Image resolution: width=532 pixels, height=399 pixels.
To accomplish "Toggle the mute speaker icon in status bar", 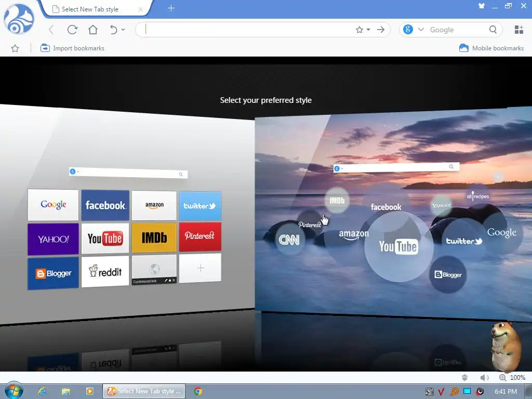I will pyautogui.click(x=484, y=378).
